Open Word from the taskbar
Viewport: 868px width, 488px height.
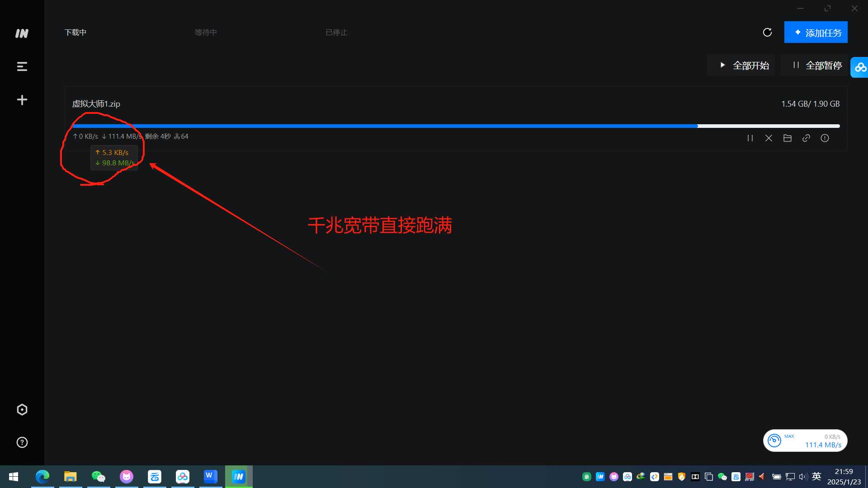(x=211, y=477)
